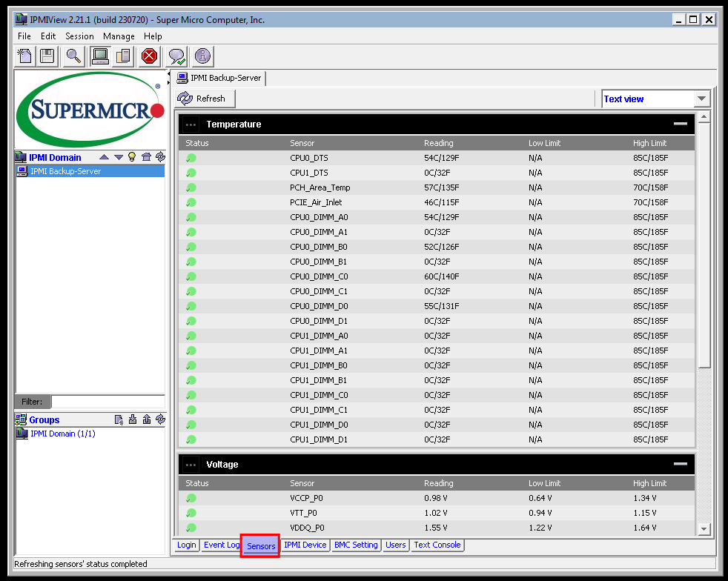Switch to the Event Log tab

click(221, 545)
